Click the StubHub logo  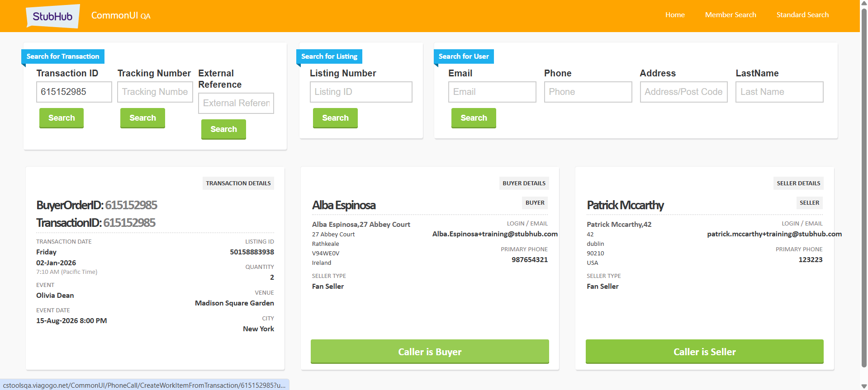click(53, 16)
